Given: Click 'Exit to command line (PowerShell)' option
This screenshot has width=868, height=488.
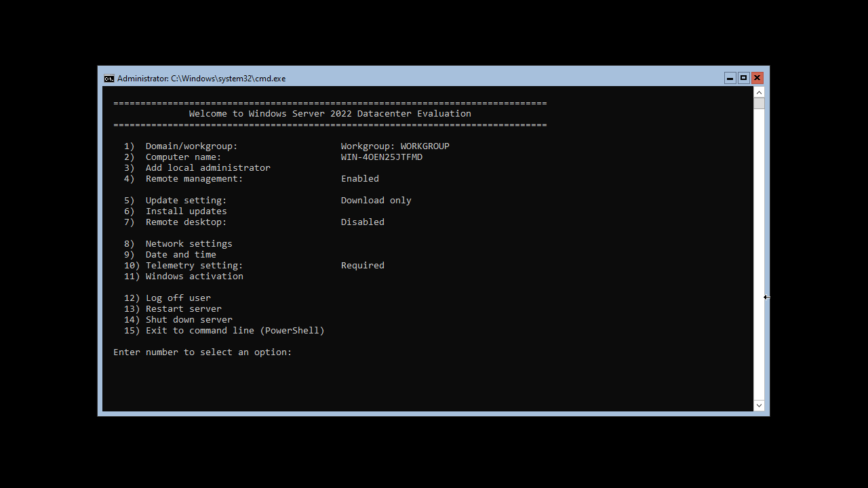Looking at the screenshot, I should click(224, 331).
